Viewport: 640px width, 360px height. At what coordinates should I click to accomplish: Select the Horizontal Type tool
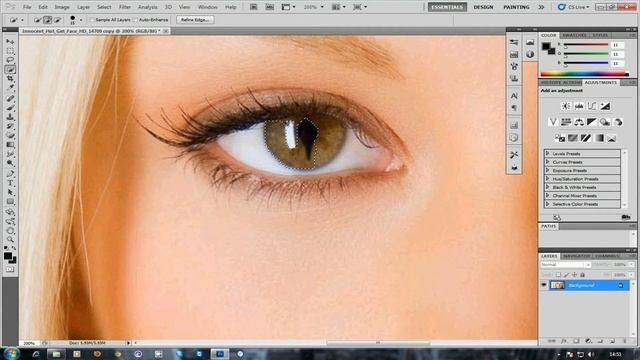[x=10, y=183]
